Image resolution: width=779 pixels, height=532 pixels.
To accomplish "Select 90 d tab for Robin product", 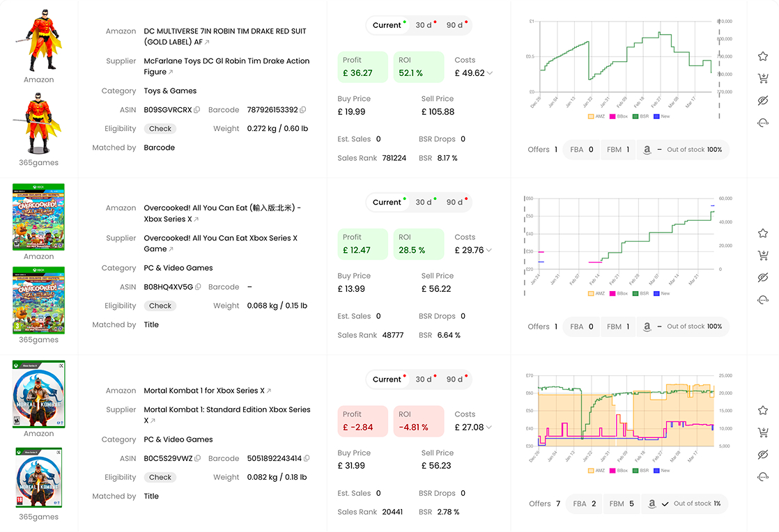I will pyautogui.click(x=456, y=25).
